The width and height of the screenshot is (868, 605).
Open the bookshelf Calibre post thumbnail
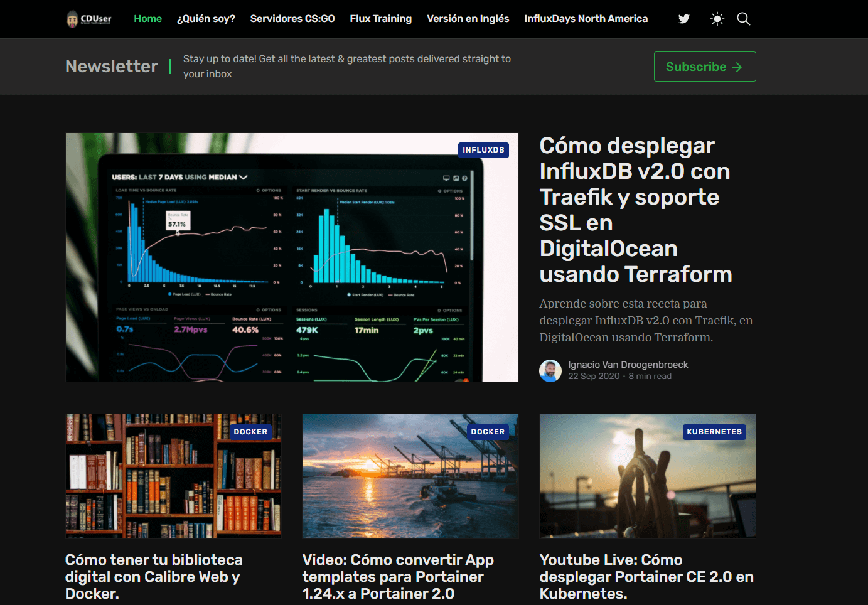tap(173, 476)
